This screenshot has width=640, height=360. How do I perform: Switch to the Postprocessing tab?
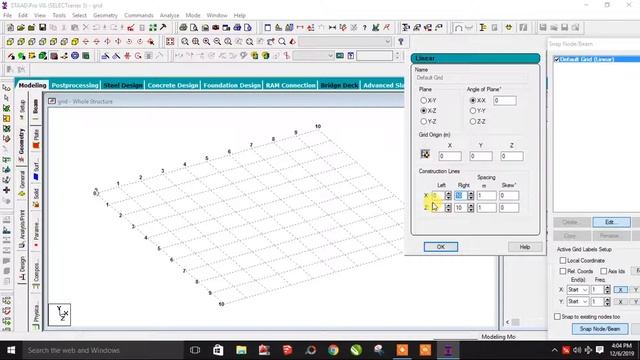click(x=75, y=85)
